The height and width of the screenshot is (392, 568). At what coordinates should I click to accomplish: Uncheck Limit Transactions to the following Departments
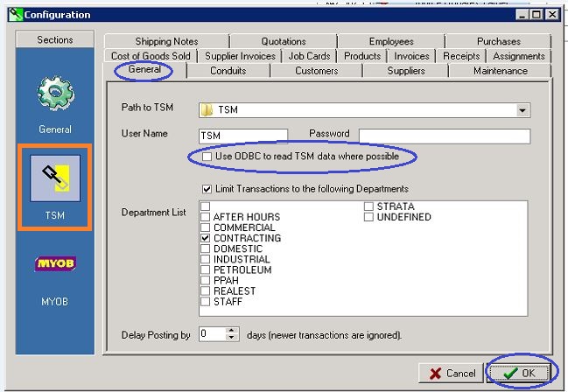tap(207, 189)
